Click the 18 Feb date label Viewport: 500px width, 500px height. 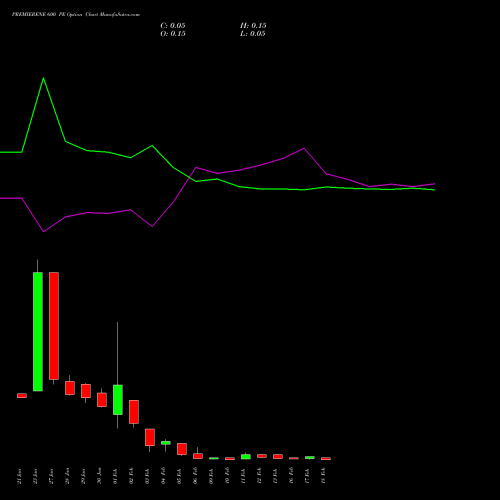click(x=323, y=476)
